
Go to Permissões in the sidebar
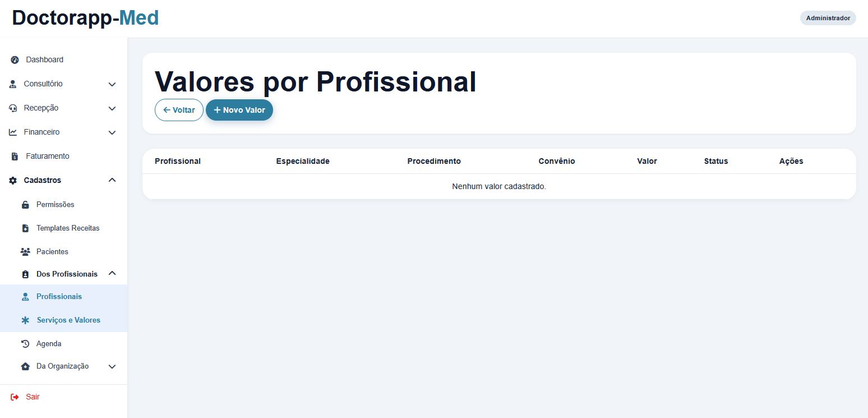point(64,204)
